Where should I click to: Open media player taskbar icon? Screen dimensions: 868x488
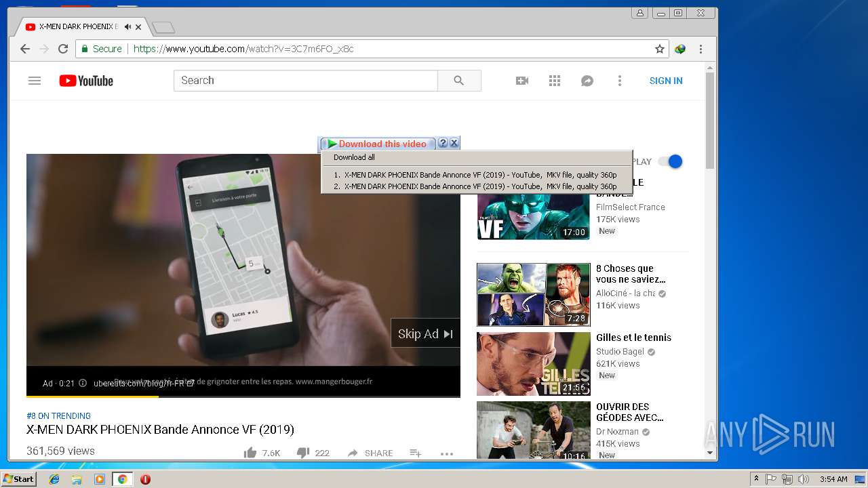click(100, 479)
